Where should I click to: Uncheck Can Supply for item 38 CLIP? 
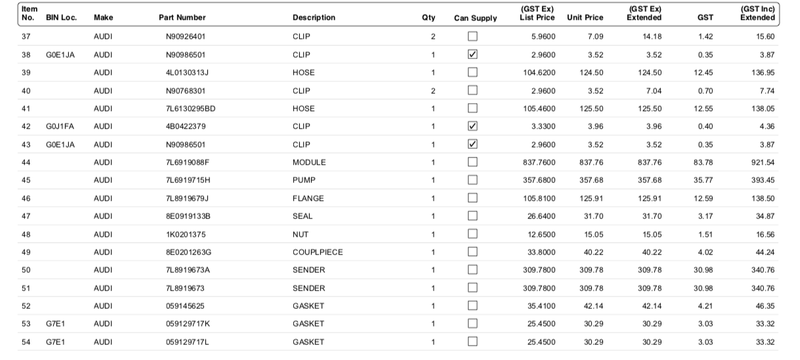[473, 54]
